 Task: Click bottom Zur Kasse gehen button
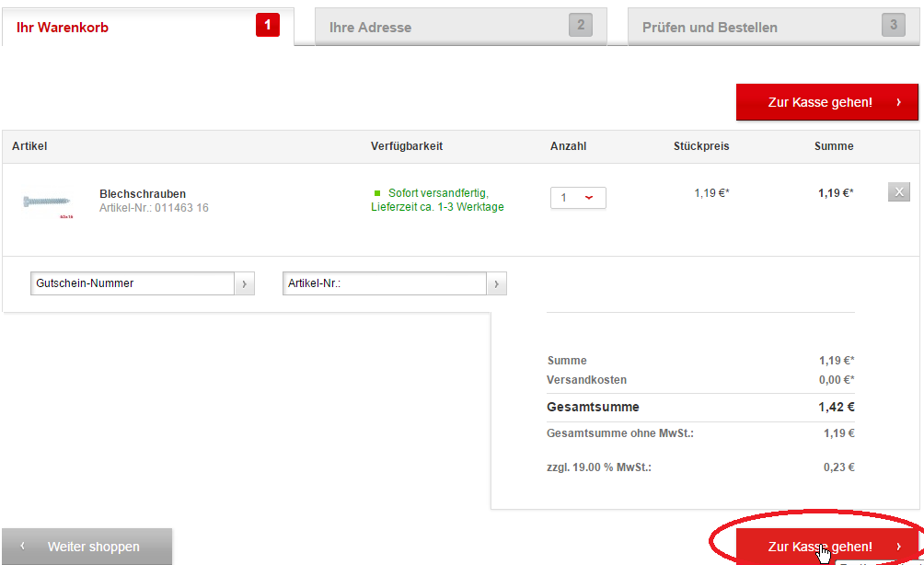[826, 547]
